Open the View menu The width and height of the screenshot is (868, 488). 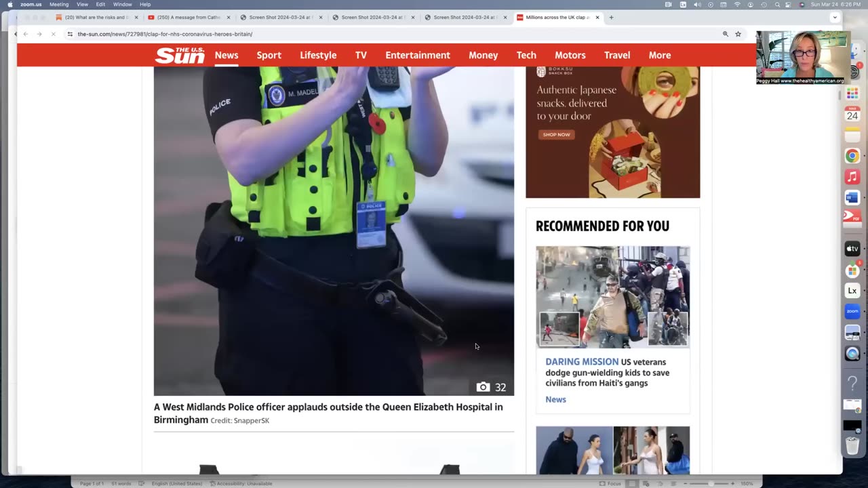coord(82,4)
